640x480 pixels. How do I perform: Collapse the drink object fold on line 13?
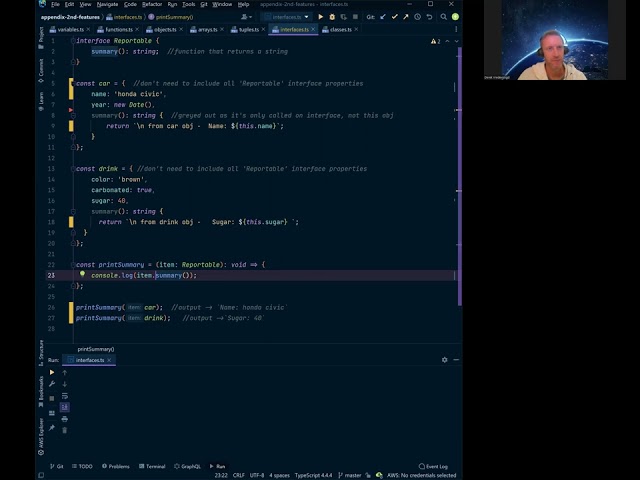(73, 169)
